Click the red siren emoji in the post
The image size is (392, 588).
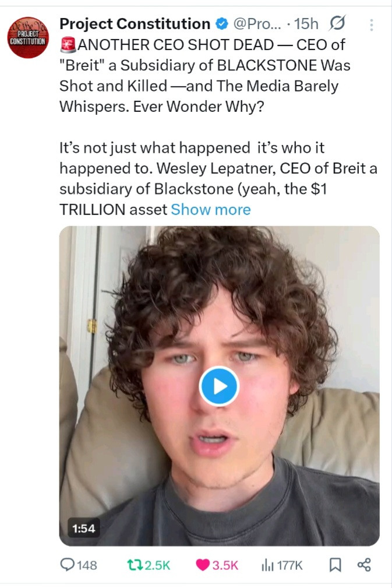(x=68, y=44)
